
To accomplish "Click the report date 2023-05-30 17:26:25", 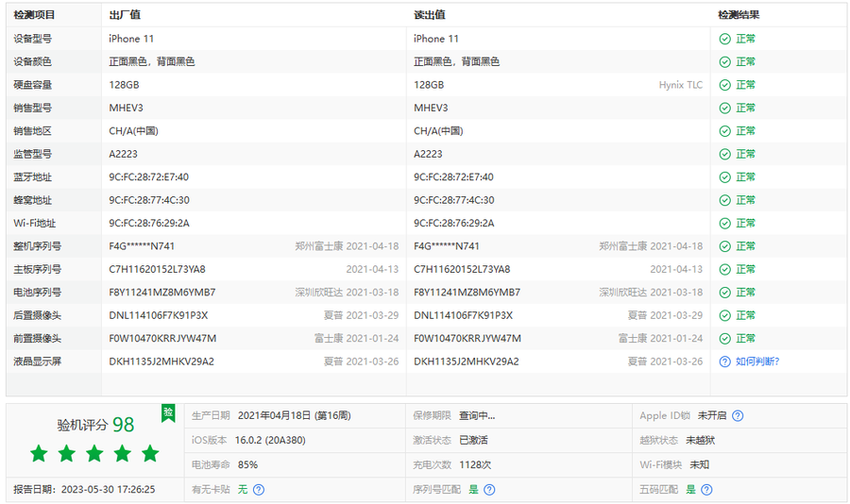I will [108, 489].
